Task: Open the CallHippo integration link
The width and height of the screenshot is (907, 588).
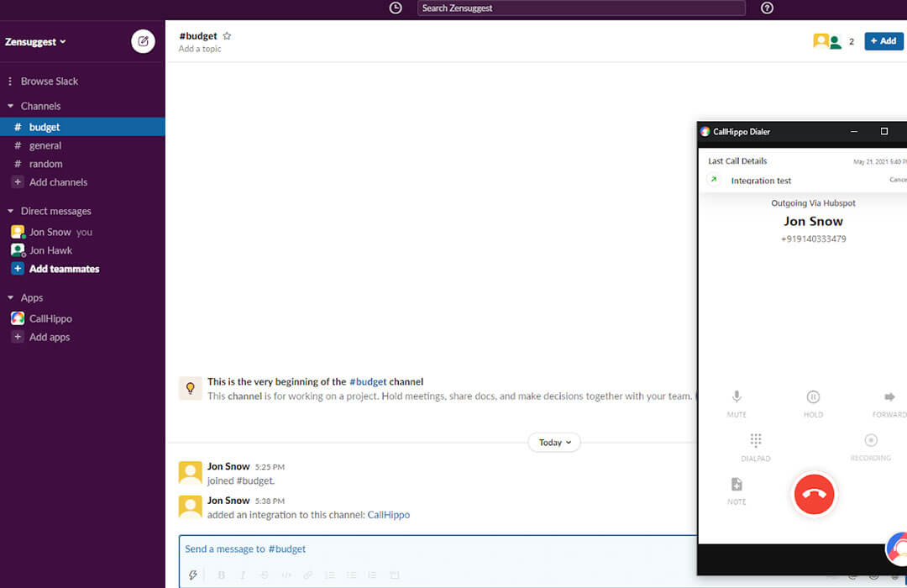Action: click(389, 514)
